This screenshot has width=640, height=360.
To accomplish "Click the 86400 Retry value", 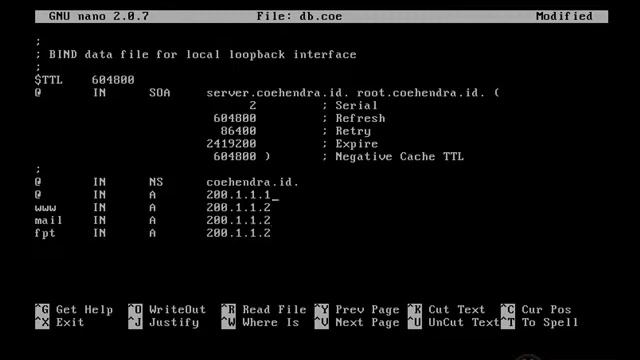I will [238, 131].
